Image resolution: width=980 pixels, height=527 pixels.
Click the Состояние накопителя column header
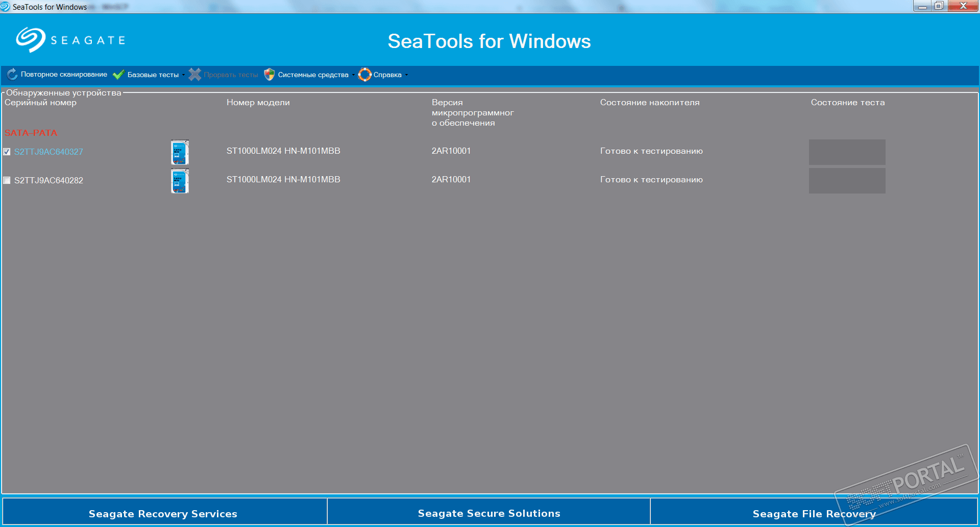click(650, 103)
